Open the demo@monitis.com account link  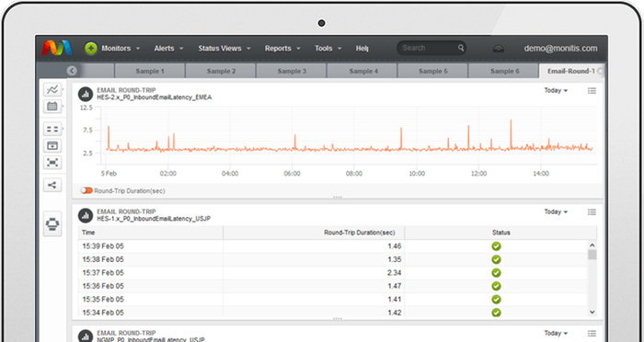[x=560, y=49]
